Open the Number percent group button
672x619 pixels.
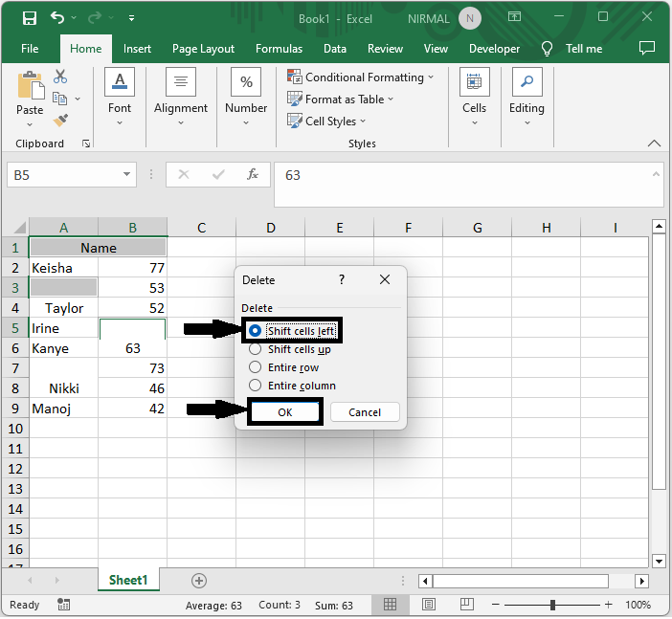click(x=246, y=97)
